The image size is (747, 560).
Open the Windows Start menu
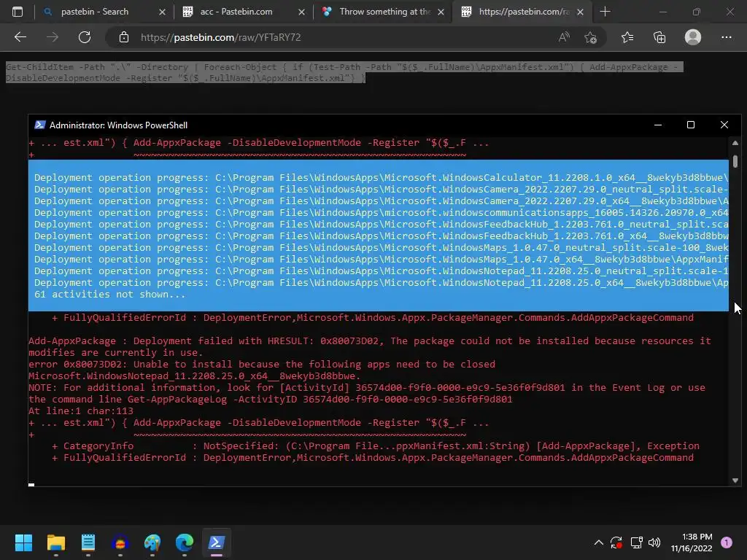coord(23,542)
